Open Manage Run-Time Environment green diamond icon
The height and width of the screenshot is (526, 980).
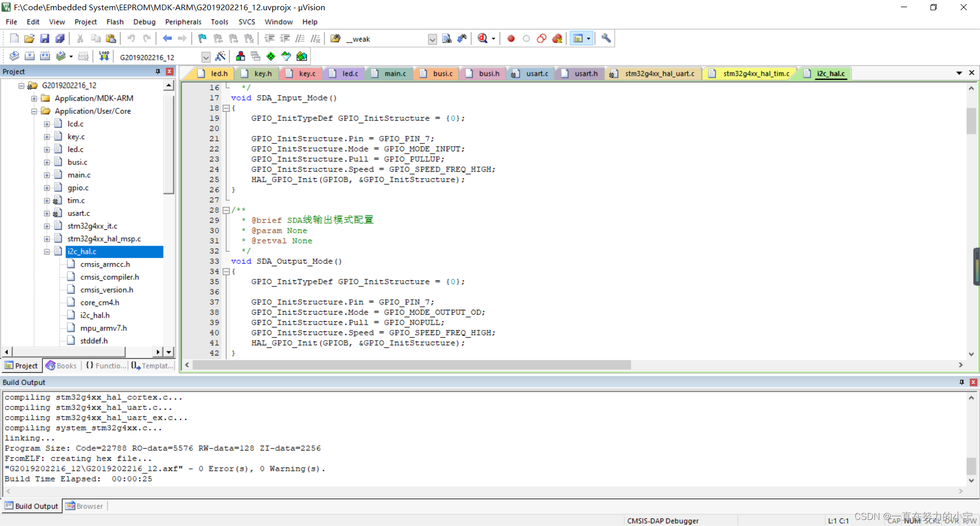pyautogui.click(x=271, y=57)
